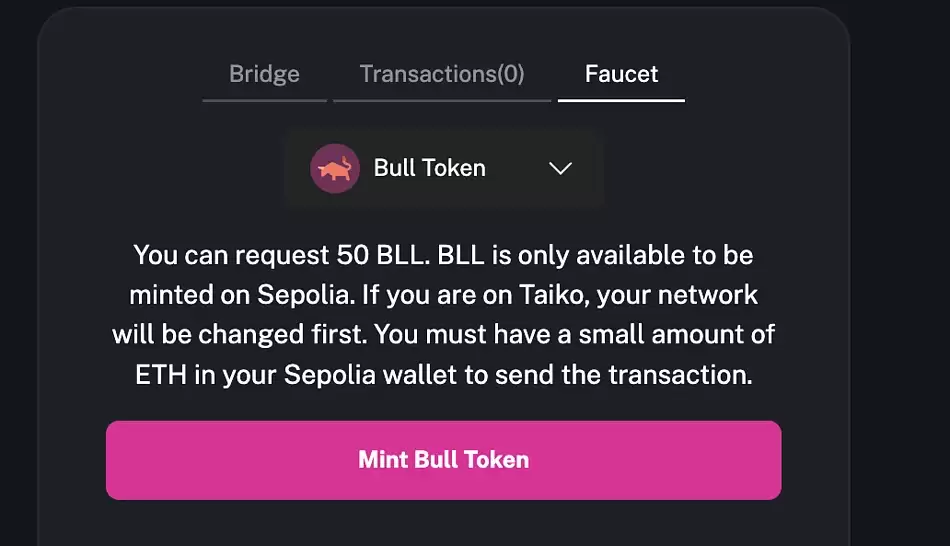Image resolution: width=950 pixels, height=546 pixels.
Task: Click the underline beneath Transactions(0)
Action: tap(442, 100)
